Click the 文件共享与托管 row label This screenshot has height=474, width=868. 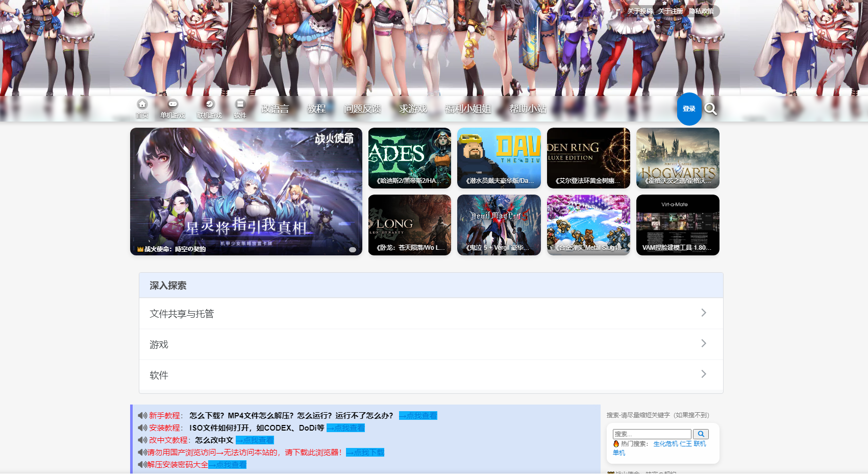[x=182, y=314]
